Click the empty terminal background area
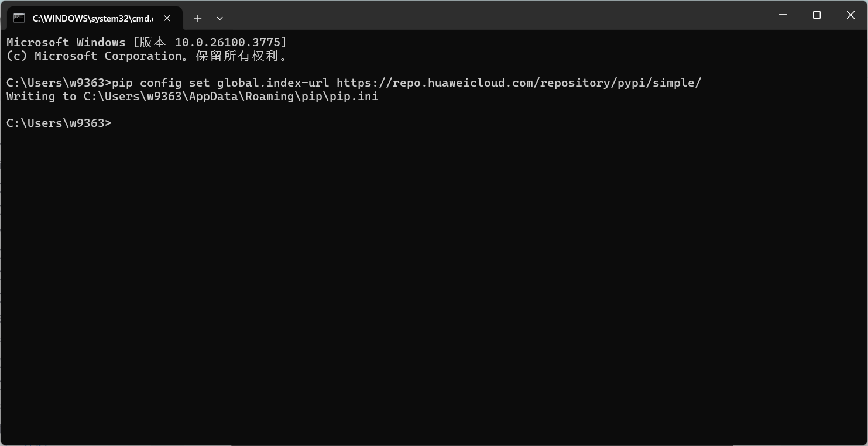The width and height of the screenshot is (868, 446). click(433, 263)
